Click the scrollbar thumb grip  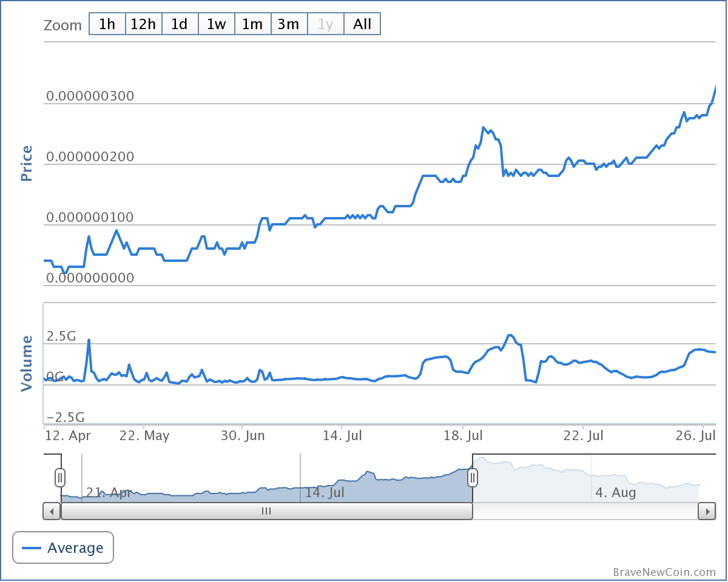[x=266, y=511]
